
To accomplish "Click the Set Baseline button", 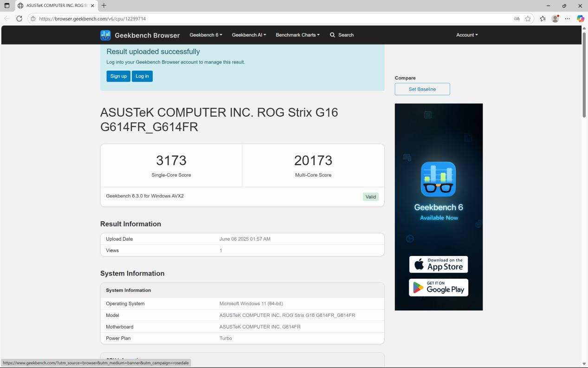I will (422, 89).
